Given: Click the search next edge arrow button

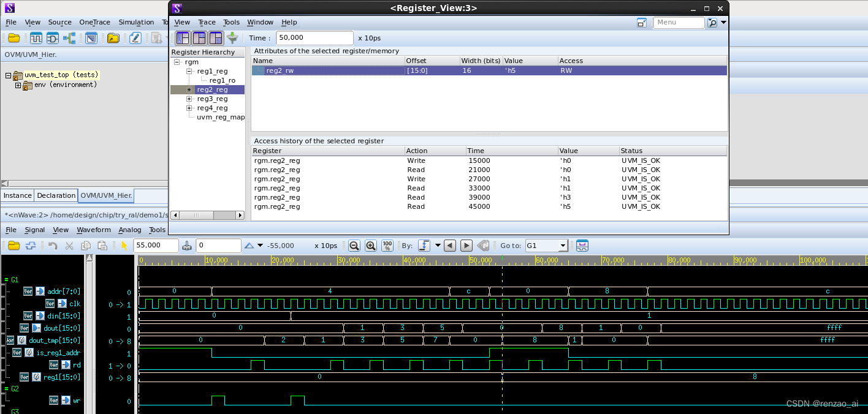Looking at the screenshot, I should pos(466,246).
